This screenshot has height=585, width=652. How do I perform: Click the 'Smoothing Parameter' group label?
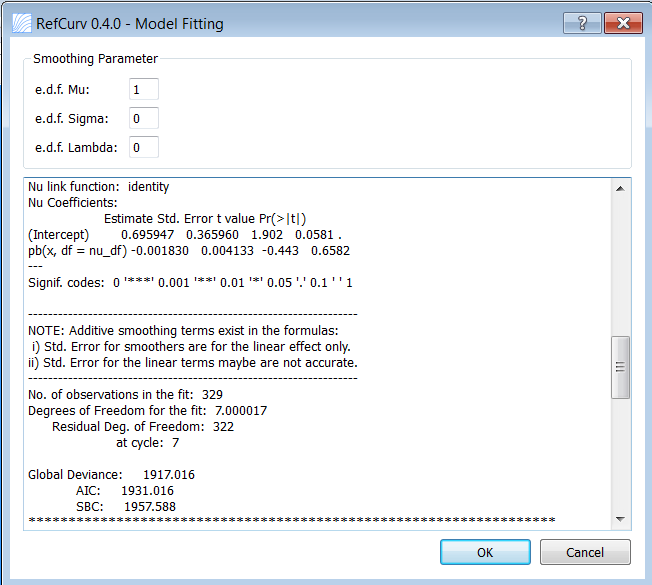pos(96,59)
